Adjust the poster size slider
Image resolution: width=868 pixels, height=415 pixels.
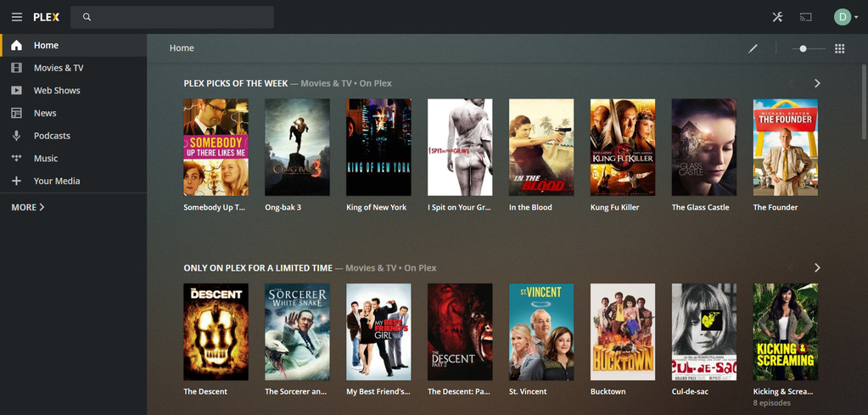(809, 48)
